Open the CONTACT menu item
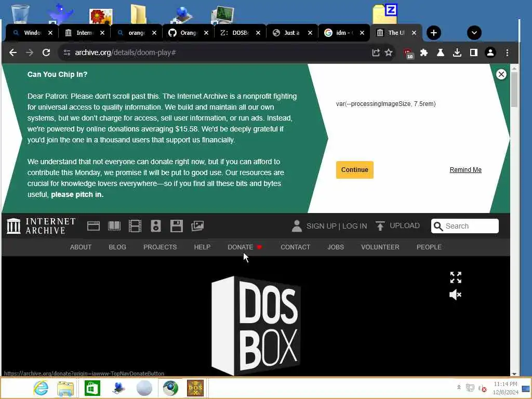 pyautogui.click(x=295, y=247)
